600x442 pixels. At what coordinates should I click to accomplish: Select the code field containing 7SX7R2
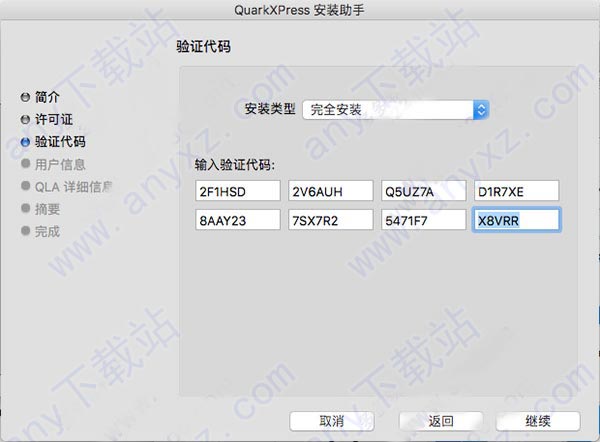[x=331, y=220]
